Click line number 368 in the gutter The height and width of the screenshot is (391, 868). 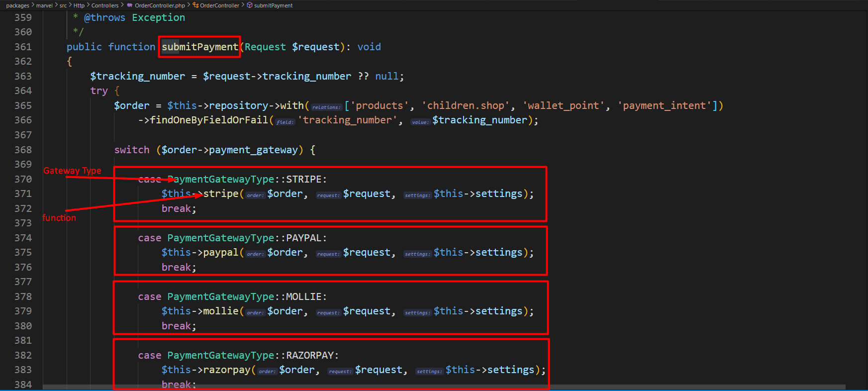pyautogui.click(x=23, y=150)
